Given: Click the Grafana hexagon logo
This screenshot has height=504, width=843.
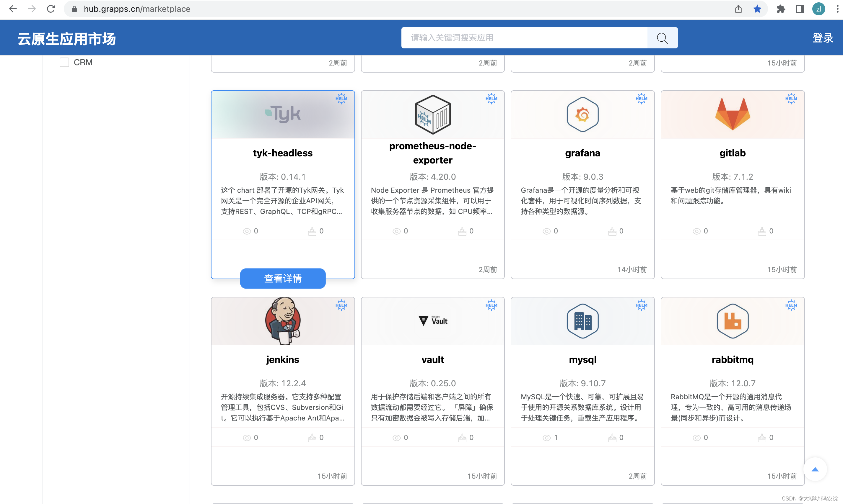Looking at the screenshot, I should click(x=582, y=114).
